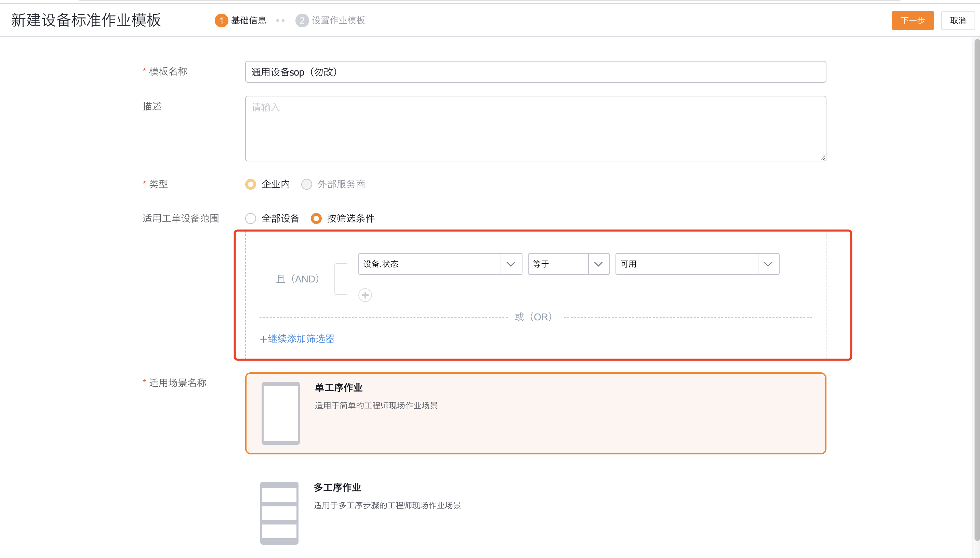
Task: Open the 设备.状态 field dropdown
Action: [511, 264]
